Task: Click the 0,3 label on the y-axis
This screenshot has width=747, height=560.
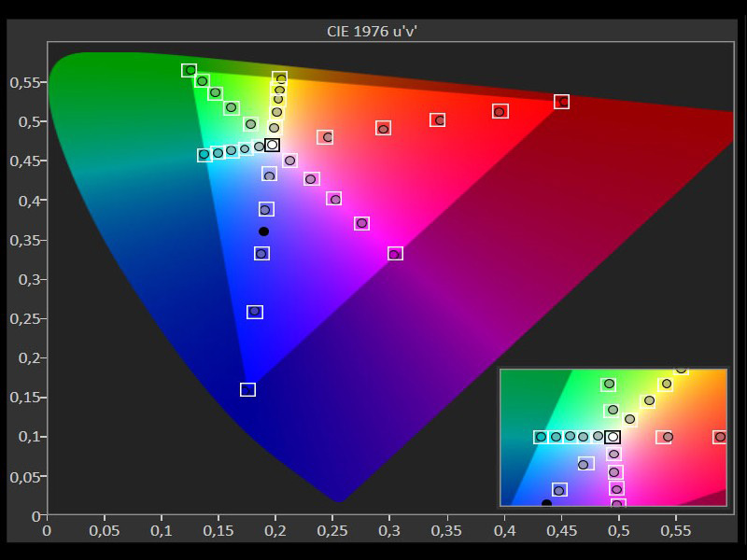Action: [x=31, y=279]
